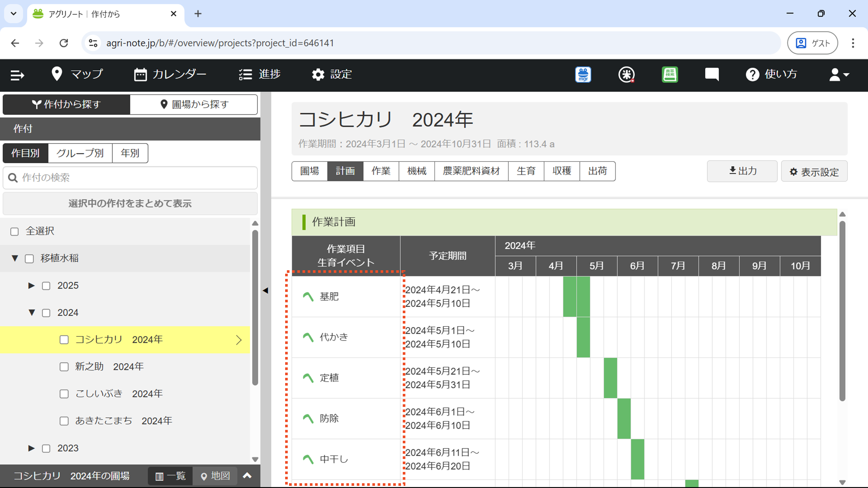This screenshot has width=868, height=488.
Task: Click the 代かき work item icon
Action: 308,337
